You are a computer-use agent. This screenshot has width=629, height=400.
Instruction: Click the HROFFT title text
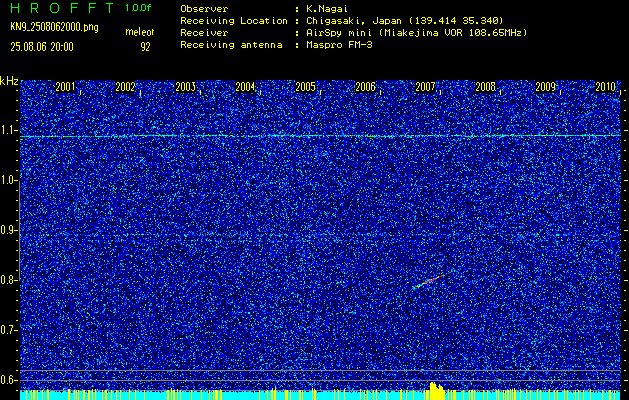pyautogui.click(x=61, y=8)
